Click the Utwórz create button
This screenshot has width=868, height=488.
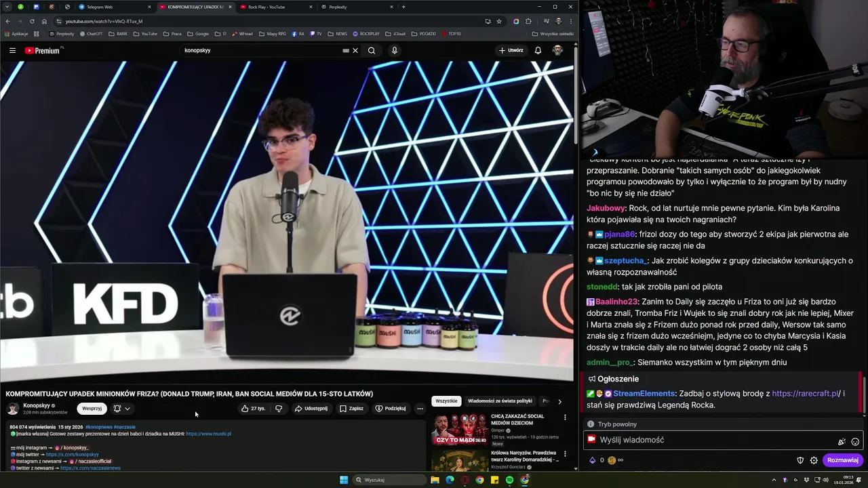tap(511, 50)
